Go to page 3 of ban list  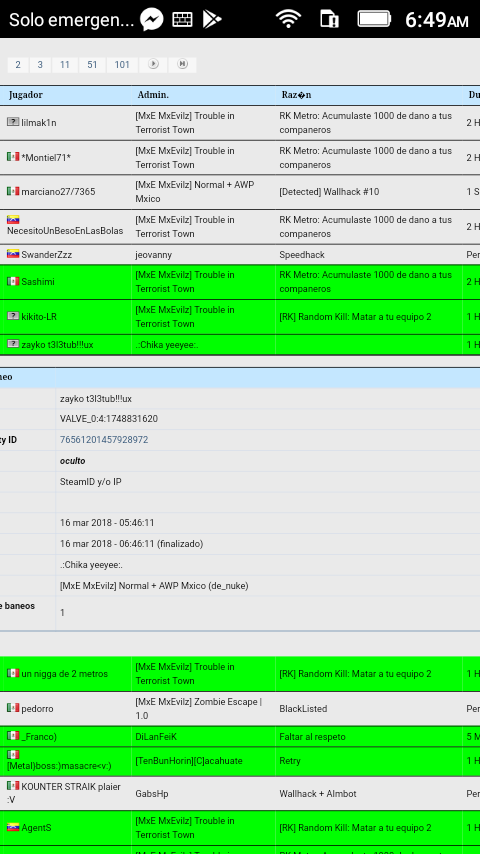coord(40,65)
